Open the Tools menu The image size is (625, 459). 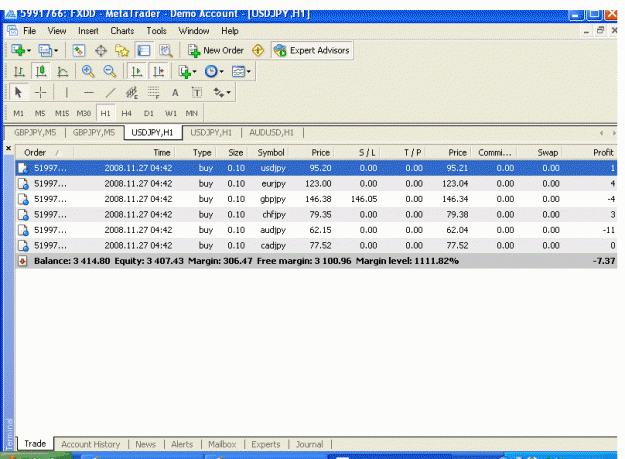156,31
